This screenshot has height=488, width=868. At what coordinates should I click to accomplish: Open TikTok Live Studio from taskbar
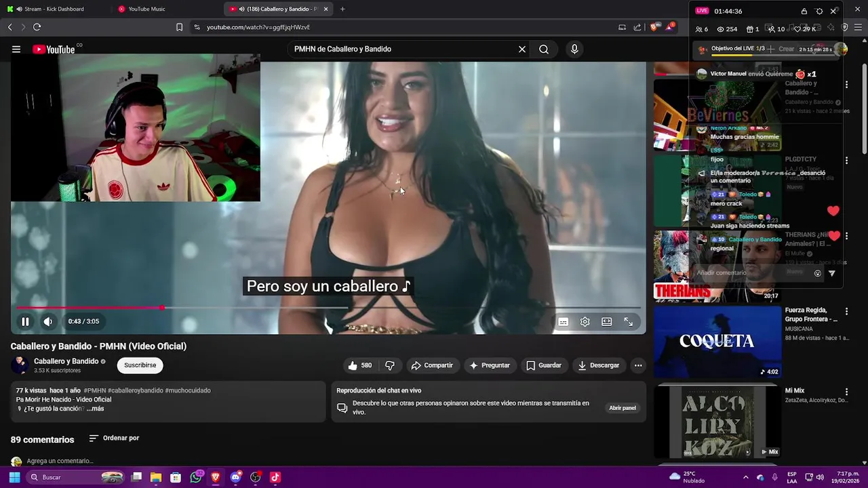click(275, 477)
